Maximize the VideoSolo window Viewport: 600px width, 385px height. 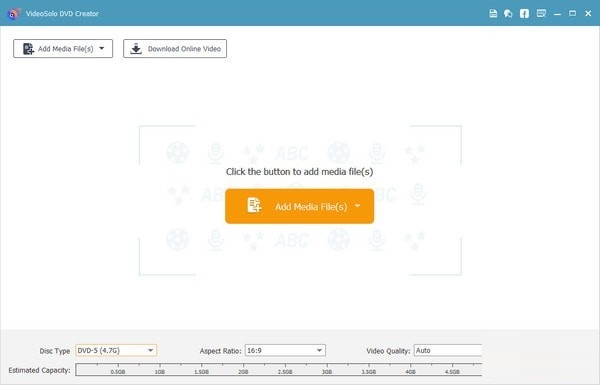(x=572, y=13)
